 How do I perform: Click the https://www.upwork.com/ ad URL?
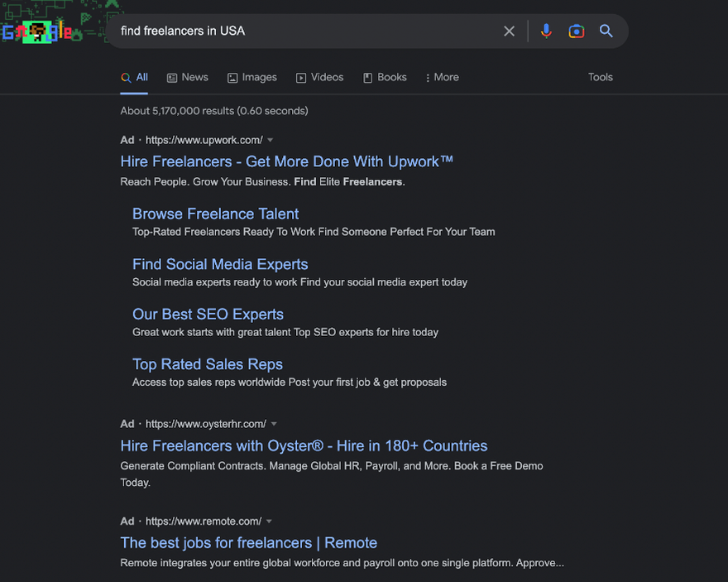pyautogui.click(x=204, y=140)
